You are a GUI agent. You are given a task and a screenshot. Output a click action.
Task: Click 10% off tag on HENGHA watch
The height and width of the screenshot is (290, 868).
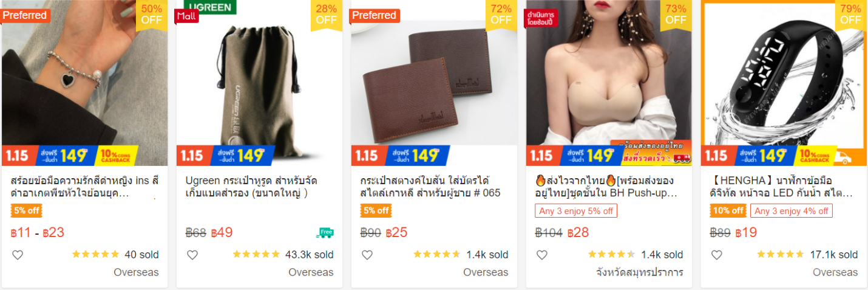click(728, 211)
